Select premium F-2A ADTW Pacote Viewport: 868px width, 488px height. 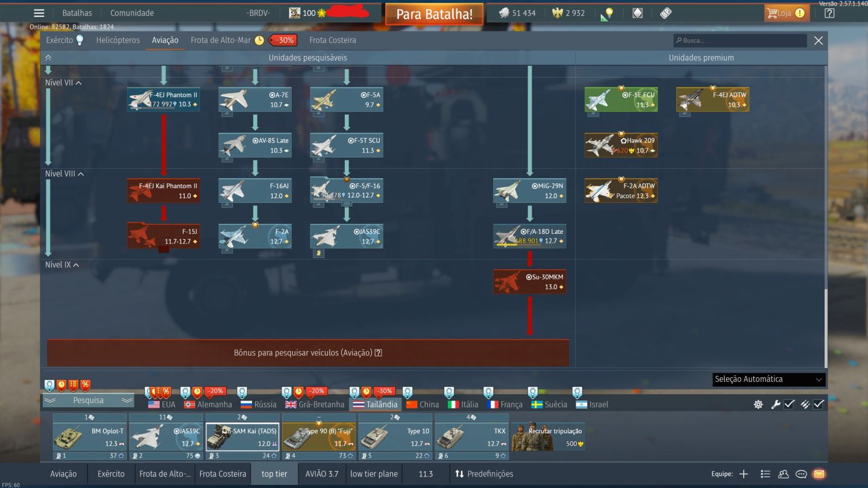pyautogui.click(x=621, y=190)
